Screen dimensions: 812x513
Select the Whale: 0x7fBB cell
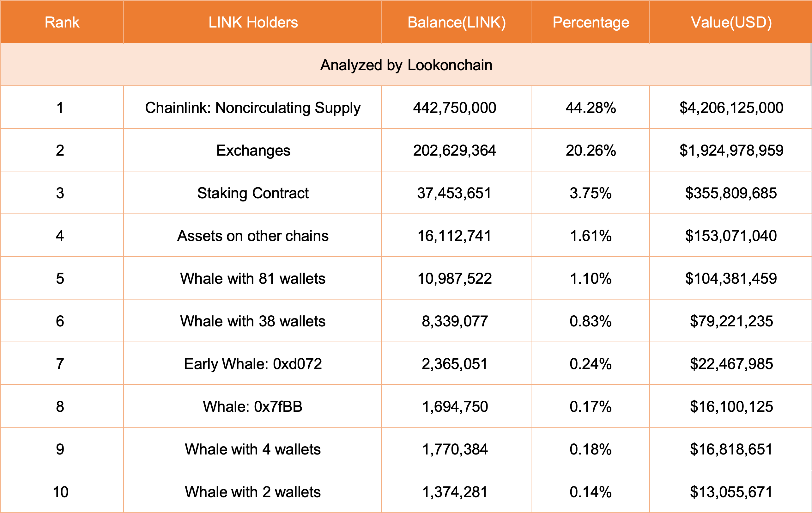[x=252, y=406]
